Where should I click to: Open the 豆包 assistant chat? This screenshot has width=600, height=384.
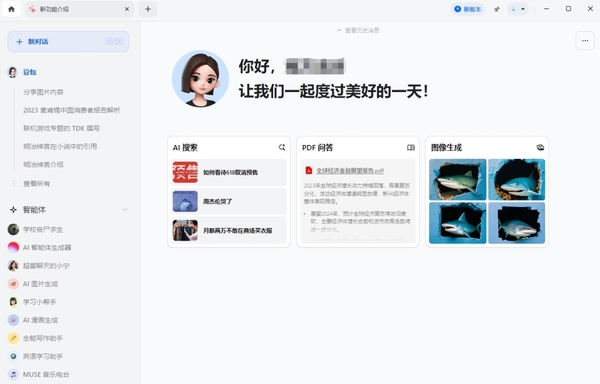[29, 72]
